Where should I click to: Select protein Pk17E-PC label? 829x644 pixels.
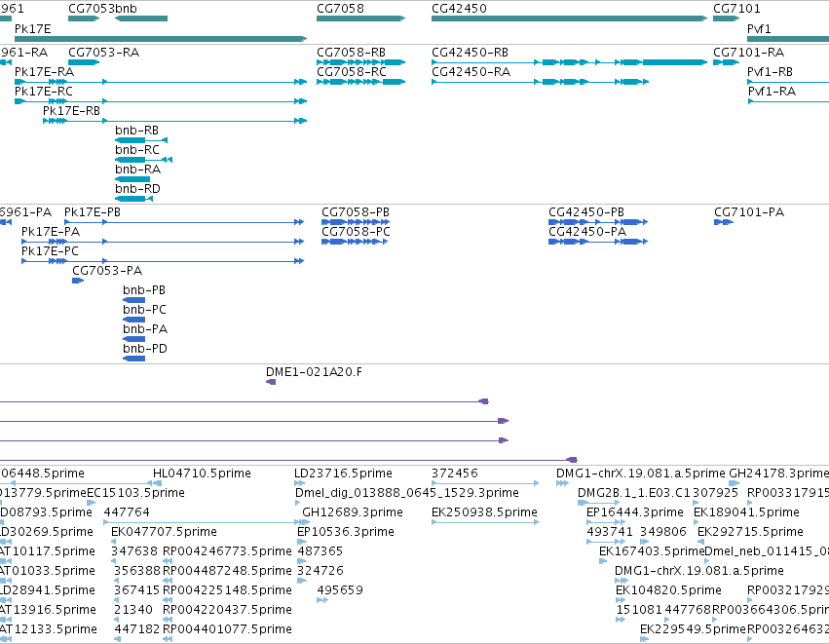click(51, 251)
